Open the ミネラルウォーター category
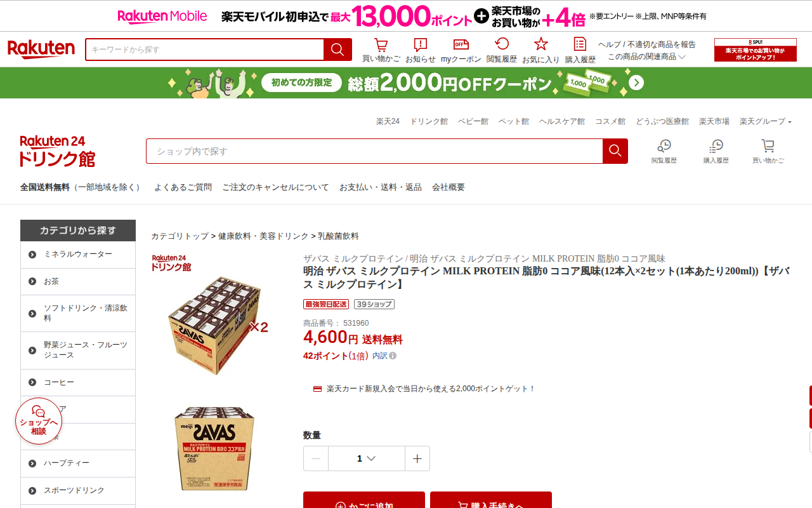 coord(78,255)
